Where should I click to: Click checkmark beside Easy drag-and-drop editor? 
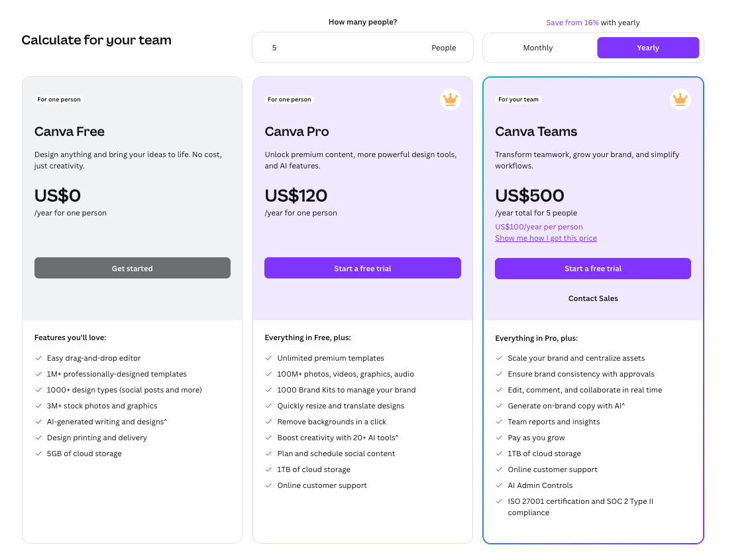coord(38,358)
